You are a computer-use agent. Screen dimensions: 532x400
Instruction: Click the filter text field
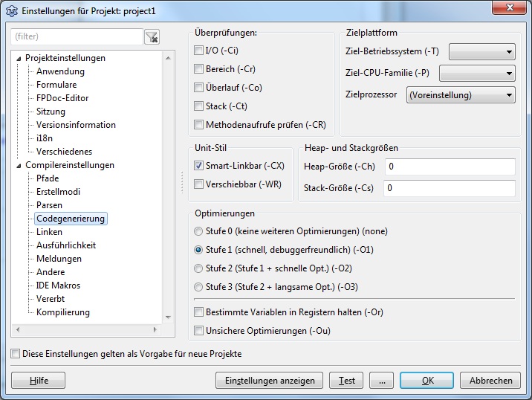77,36
